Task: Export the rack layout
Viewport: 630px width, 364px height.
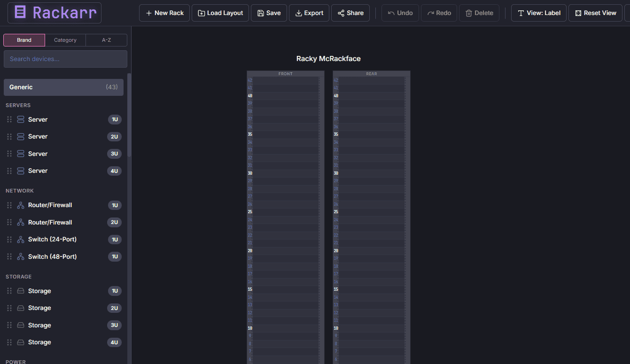Action: coord(309,13)
